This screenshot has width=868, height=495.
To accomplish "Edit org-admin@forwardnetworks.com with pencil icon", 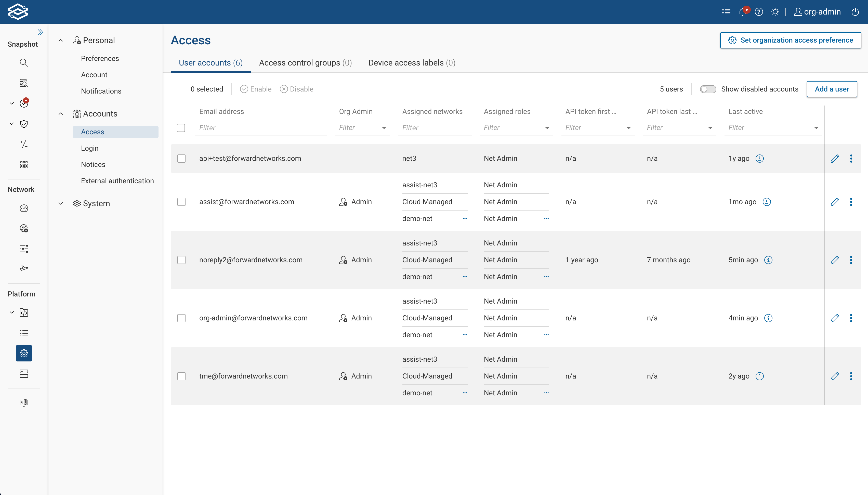I will pyautogui.click(x=835, y=318).
